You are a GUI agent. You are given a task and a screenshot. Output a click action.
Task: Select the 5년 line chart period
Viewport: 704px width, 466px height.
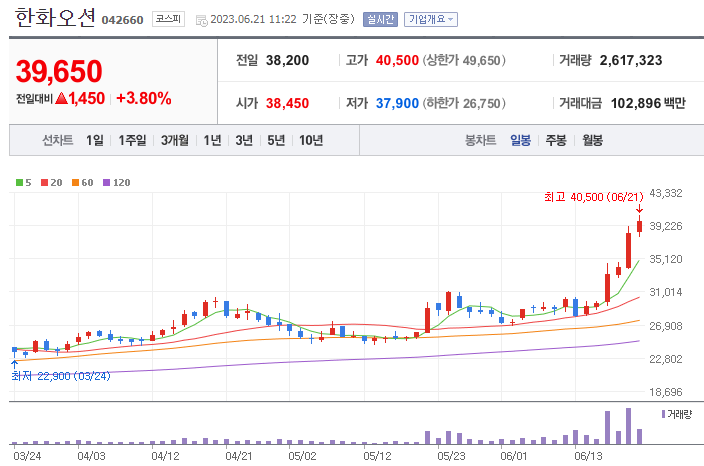(x=276, y=141)
